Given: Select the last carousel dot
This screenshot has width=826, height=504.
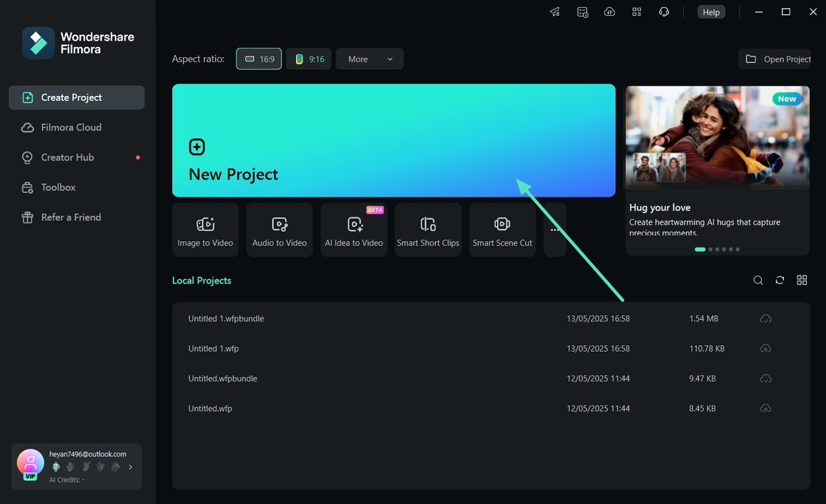Looking at the screenshot, I should coord(738,249).
